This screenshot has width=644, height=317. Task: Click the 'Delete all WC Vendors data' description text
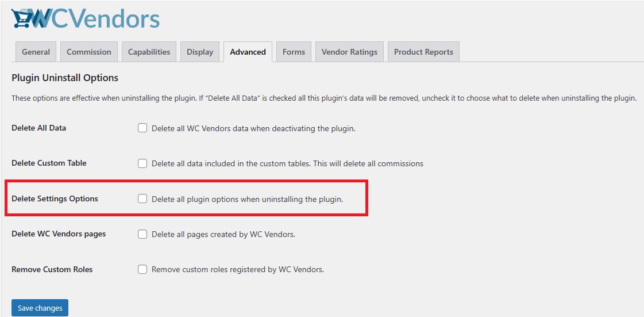pos(253,128)
